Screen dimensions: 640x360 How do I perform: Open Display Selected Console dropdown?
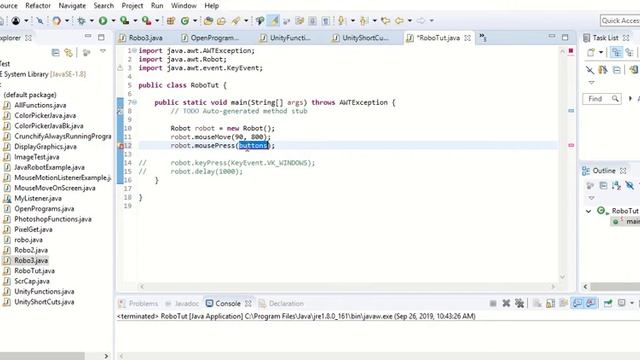[x=632, y=303]
